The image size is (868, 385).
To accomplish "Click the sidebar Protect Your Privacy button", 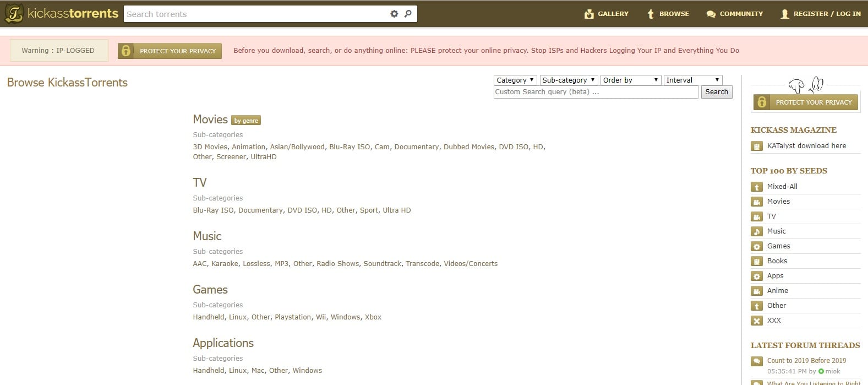I will click(x=806, y=102).
